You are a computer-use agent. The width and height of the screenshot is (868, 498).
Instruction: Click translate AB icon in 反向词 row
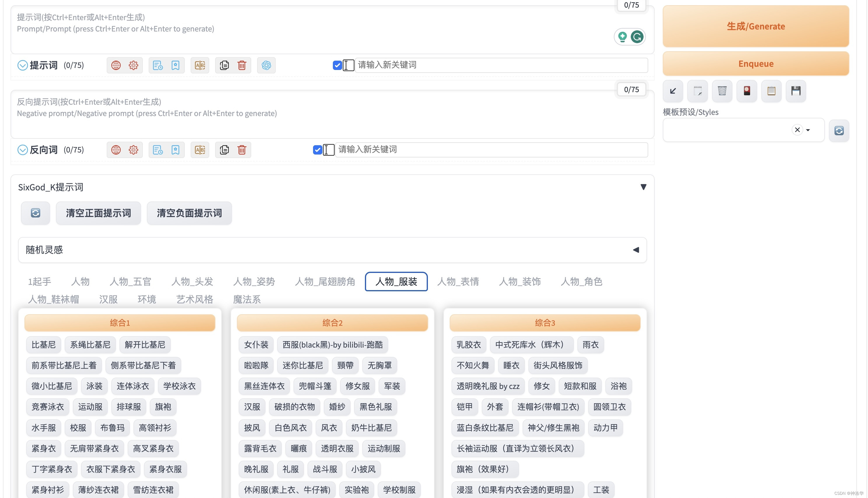[x=200, y=150]
